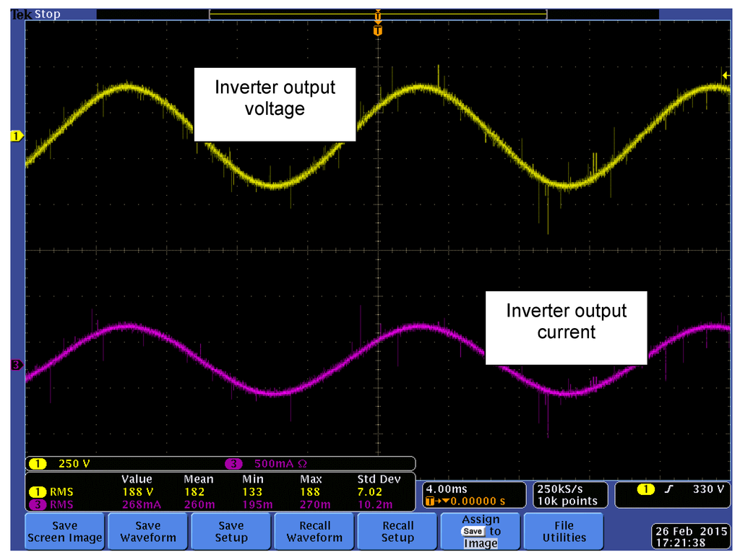Click the trigger level arrow on right edge
Image resolution: width=740 pixels, height=560 pixels.
tap(726, 75)
